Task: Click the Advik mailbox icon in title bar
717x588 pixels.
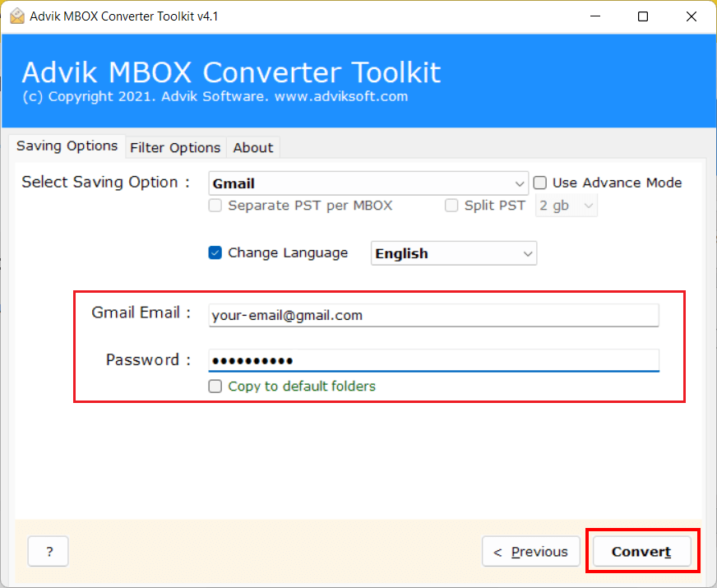Action: tap(17, 16)
